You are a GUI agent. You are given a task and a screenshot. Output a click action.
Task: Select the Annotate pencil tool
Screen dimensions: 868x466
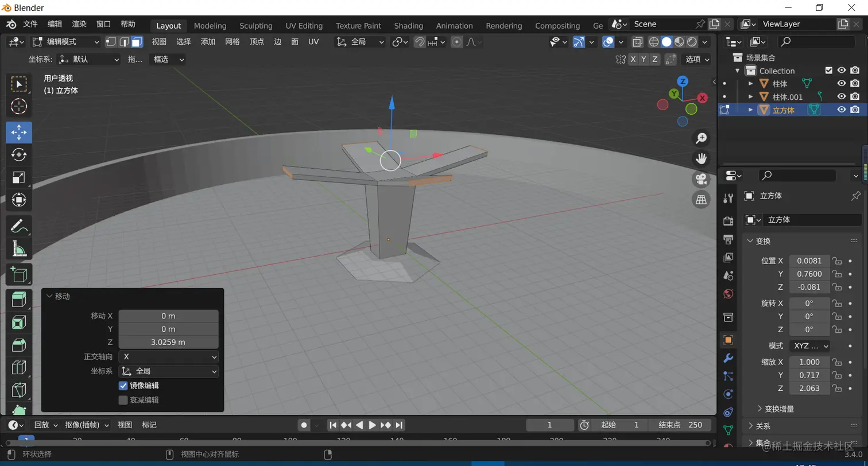19,226
